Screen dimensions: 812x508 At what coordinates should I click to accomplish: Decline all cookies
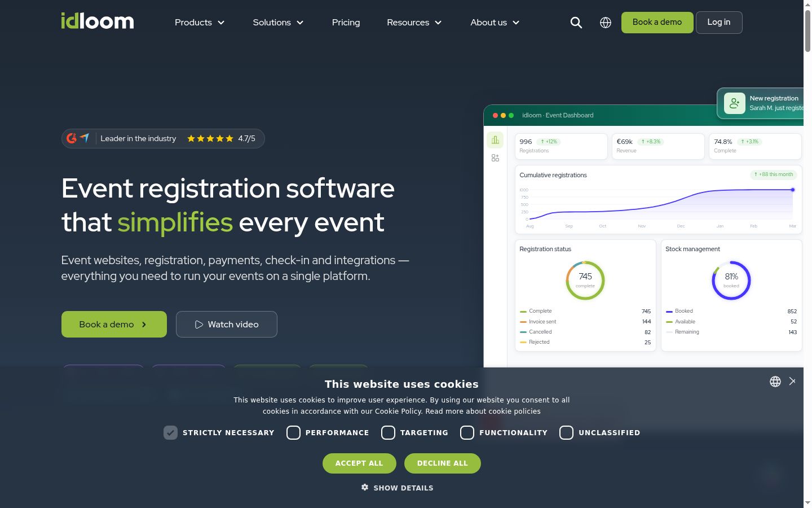pyautogui.click(x=443, y=463)
